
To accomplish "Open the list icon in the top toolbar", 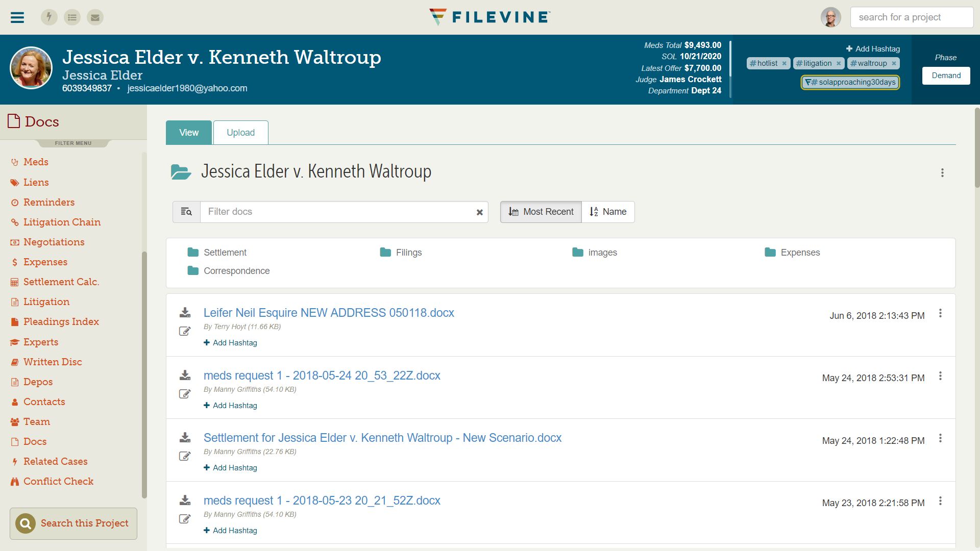I will click(72, 17).
